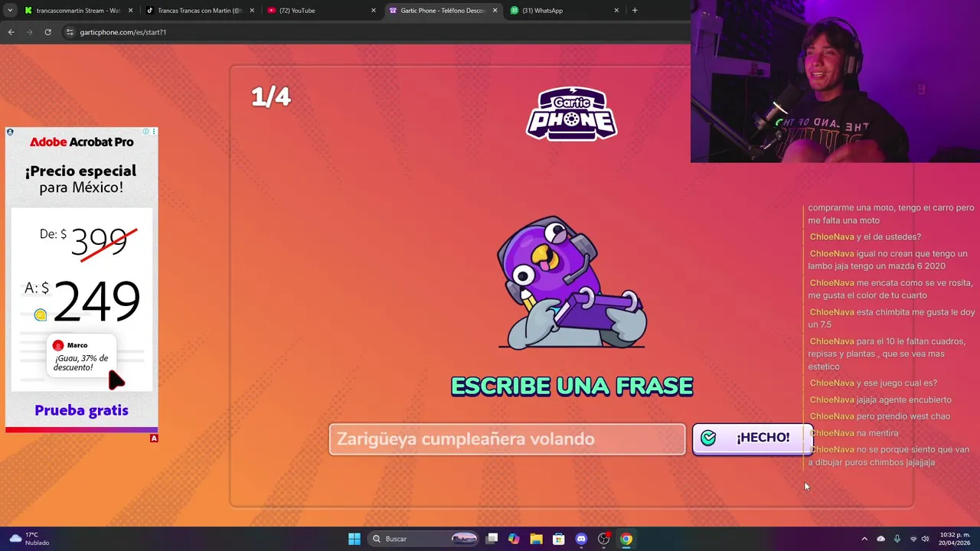The image size is (980, 551).
Task: Click the checkmark icon on ¡HECHO! button
Action: click(x=708, y=438)
